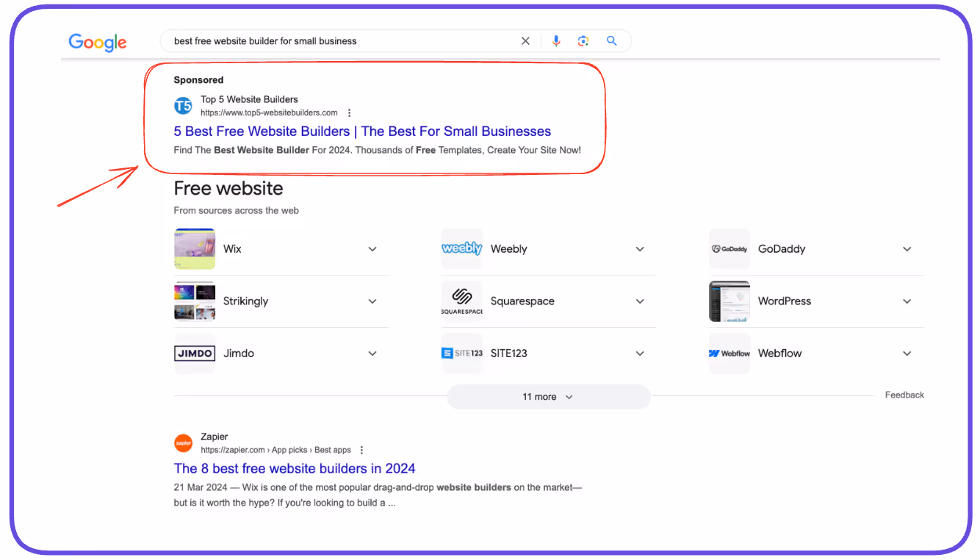Expand the Wix entry chevron

coord(372,249)
